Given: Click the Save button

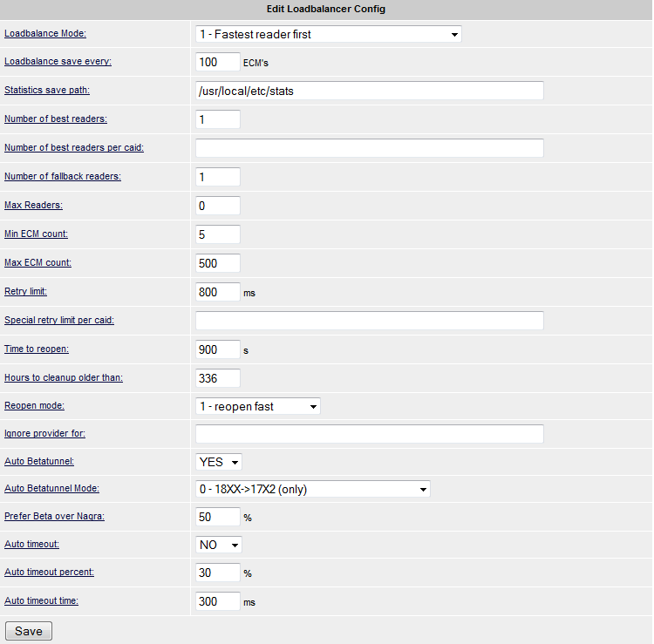Looking at the screenshot, I should coord(29,631).
